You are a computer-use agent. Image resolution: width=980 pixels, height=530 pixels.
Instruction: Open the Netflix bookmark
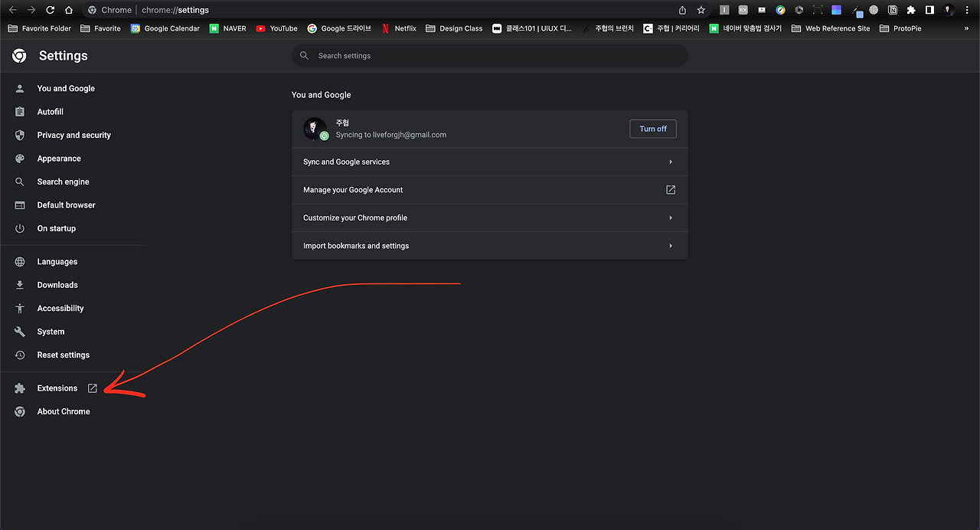399,28
